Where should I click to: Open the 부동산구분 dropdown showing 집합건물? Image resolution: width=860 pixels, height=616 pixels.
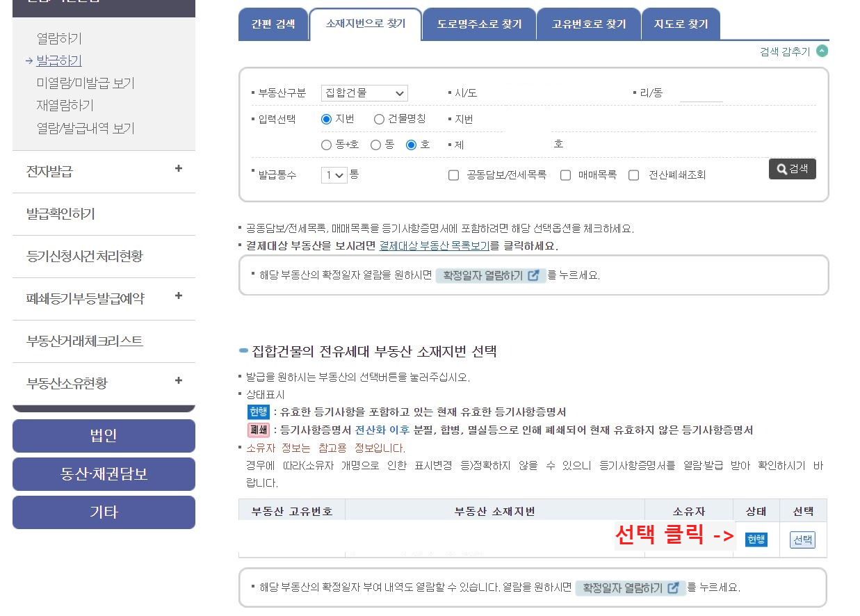coord(364,92)
